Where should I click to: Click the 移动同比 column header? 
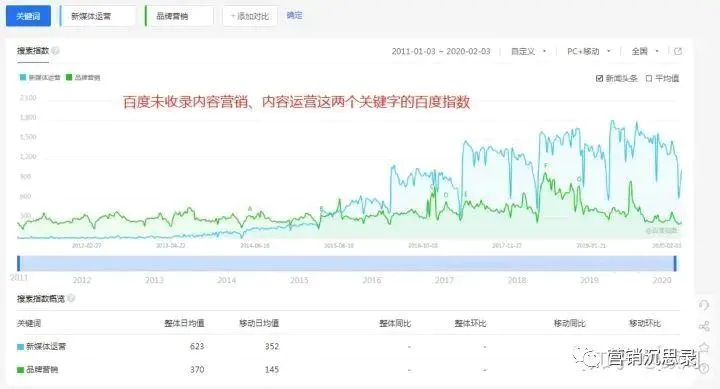click(569, 323)
